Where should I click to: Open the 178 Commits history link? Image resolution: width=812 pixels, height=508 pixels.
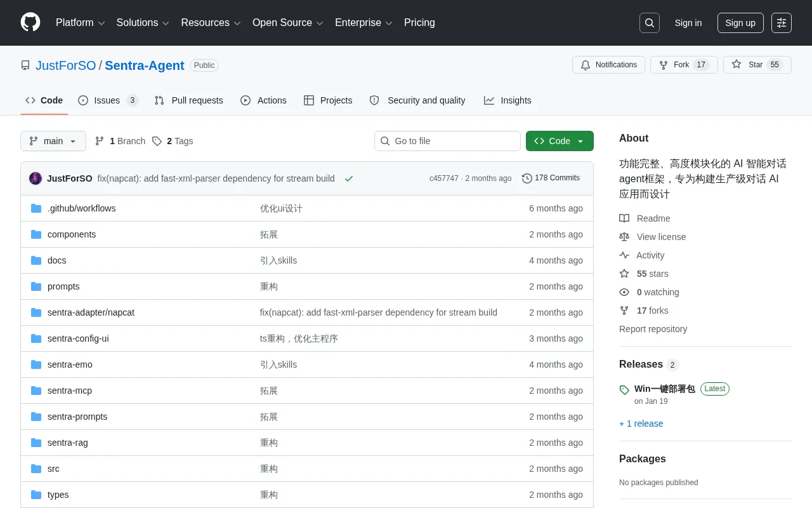[x=551, y=178]
